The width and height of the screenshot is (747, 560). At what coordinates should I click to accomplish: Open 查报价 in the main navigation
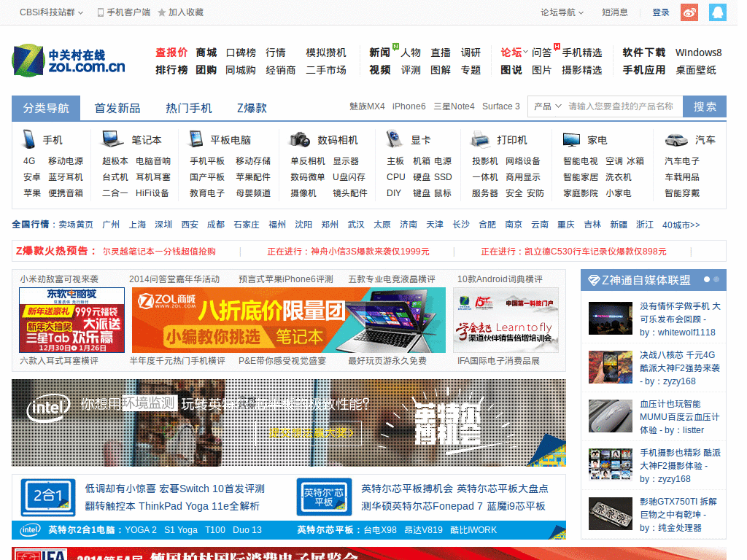[x=171, y=52]
